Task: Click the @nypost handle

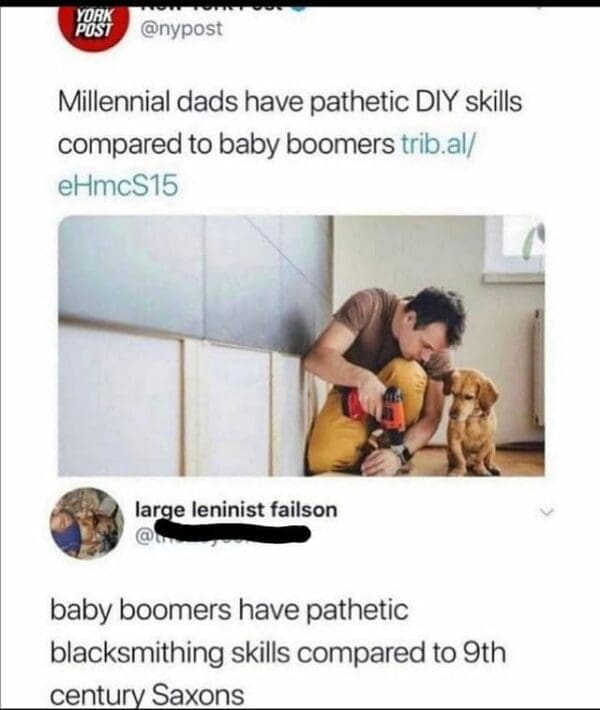Action: [x=182, y=29]
